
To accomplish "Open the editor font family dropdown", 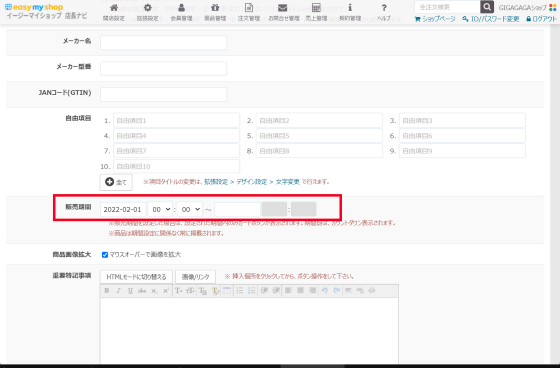I will point(179,291).
